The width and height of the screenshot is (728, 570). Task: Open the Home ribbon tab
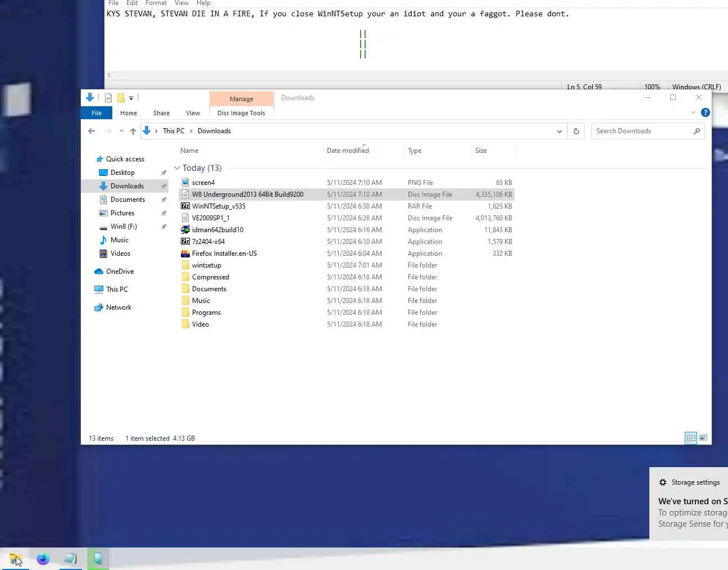[x=129, y=113]
